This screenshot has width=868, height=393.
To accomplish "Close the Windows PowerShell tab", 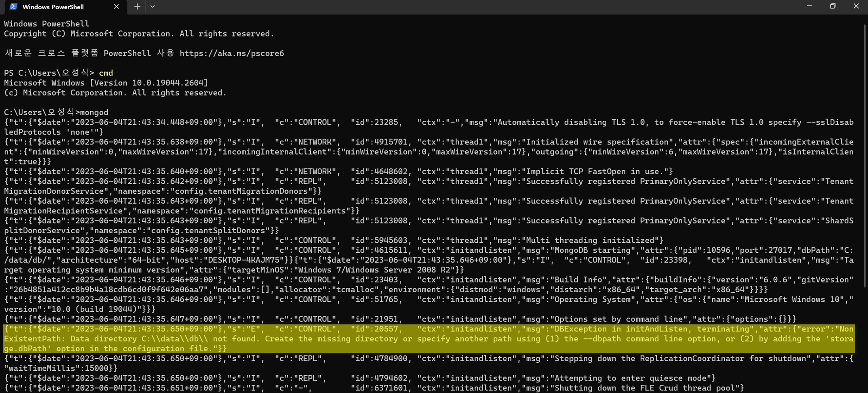I will click(116, 7).
